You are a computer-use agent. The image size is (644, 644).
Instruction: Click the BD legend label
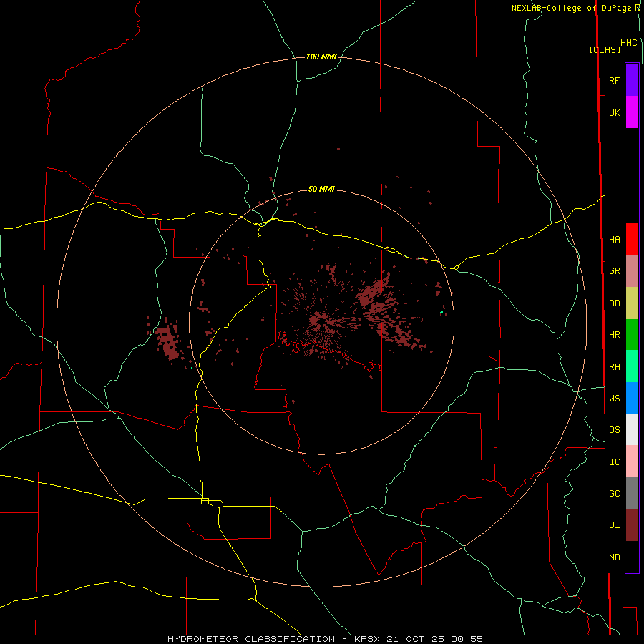pyautogui.click(x=615, y=303)
